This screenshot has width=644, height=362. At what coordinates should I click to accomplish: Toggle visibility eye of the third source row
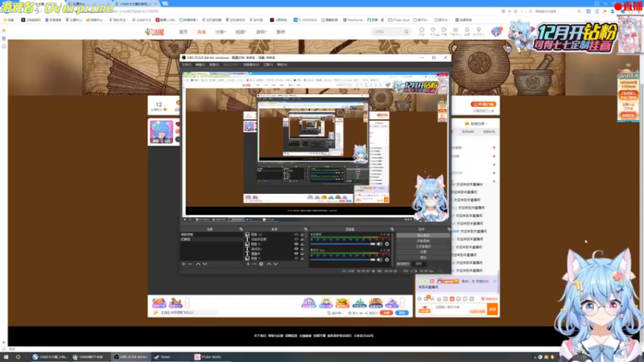(296, 245)
